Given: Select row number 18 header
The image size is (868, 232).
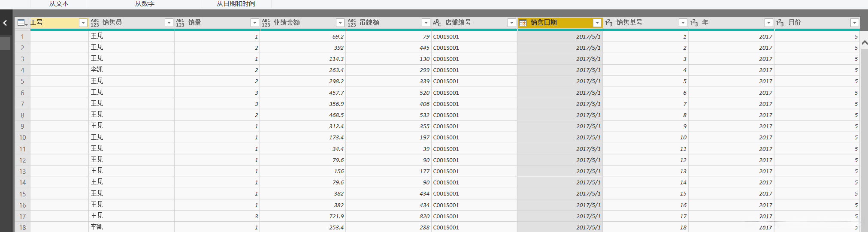Looking at the screenshot, I should (x=22, y=228).
